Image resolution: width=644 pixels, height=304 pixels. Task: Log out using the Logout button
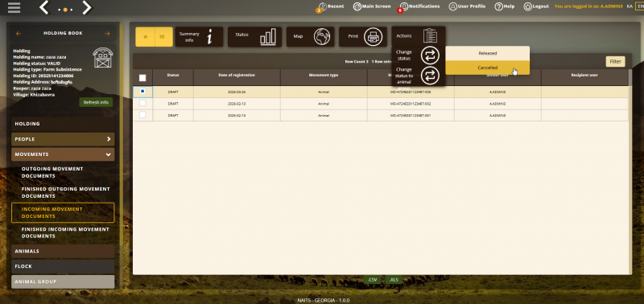[x=536, y=6]
